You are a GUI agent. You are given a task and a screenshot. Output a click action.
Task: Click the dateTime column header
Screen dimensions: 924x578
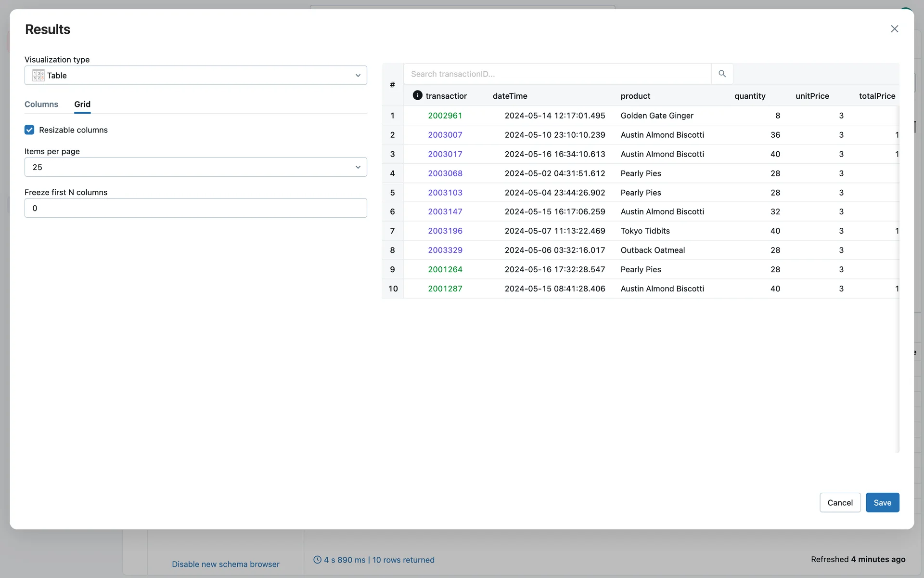pyautogui.click(x=510, y=96)
